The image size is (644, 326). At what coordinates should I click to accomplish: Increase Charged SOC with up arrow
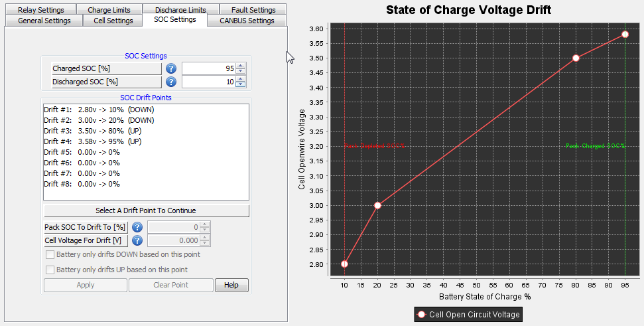pos(241,66)
